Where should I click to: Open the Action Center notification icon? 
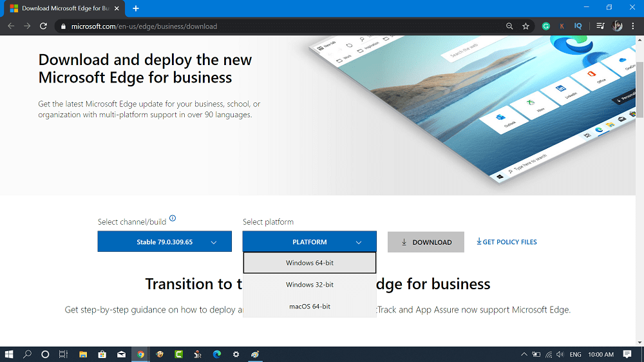627,354
